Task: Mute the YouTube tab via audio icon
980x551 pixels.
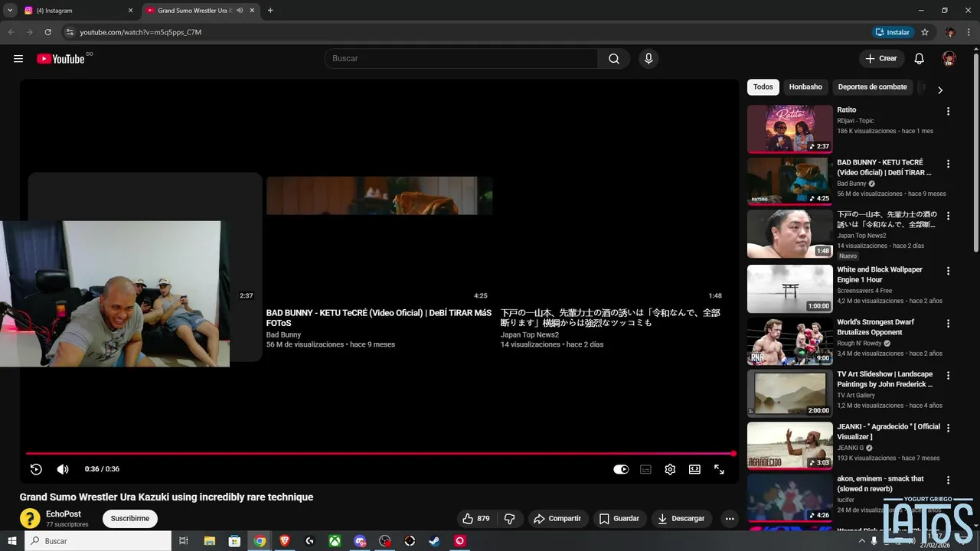Action: tap(240, 11)
